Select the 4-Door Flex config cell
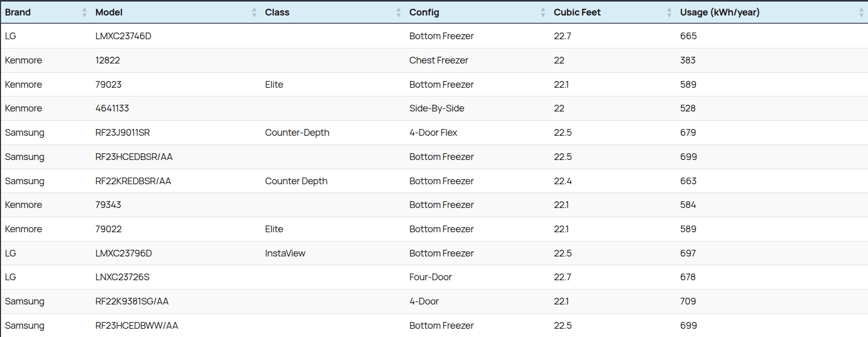The height and width of the screenshot is (337, 868). click(x=433, y=133)
